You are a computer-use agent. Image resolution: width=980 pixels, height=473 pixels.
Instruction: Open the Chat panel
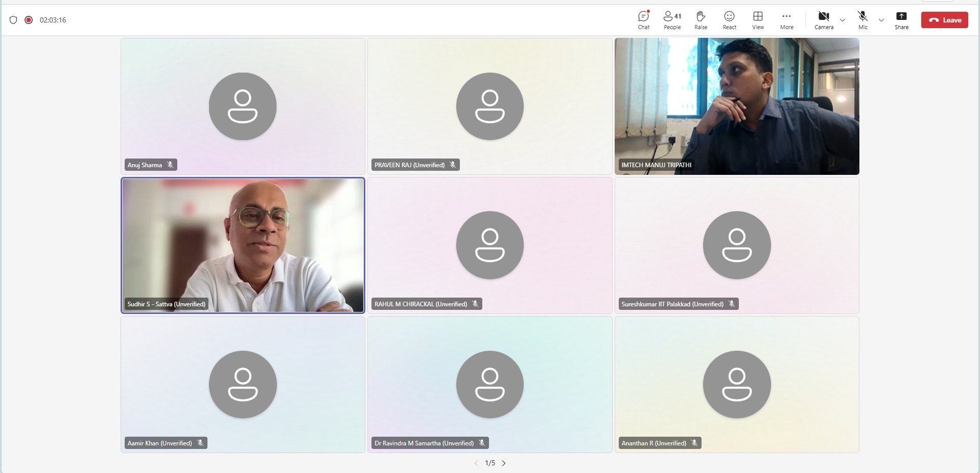pos(643,20)
